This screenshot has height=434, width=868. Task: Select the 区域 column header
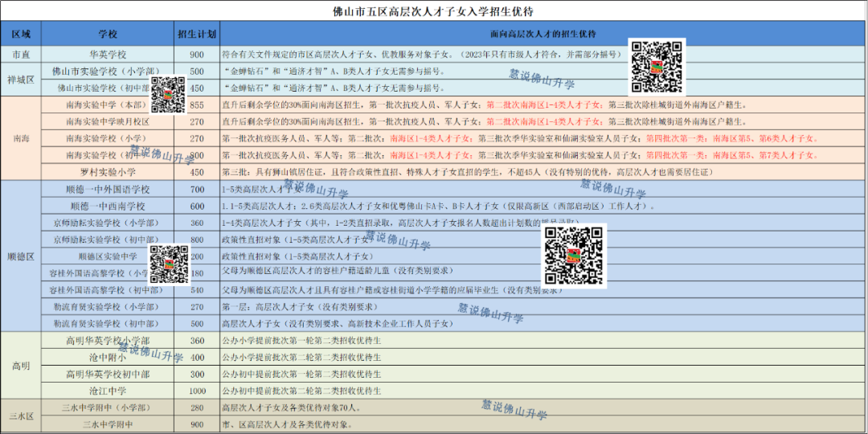point(21,34)
